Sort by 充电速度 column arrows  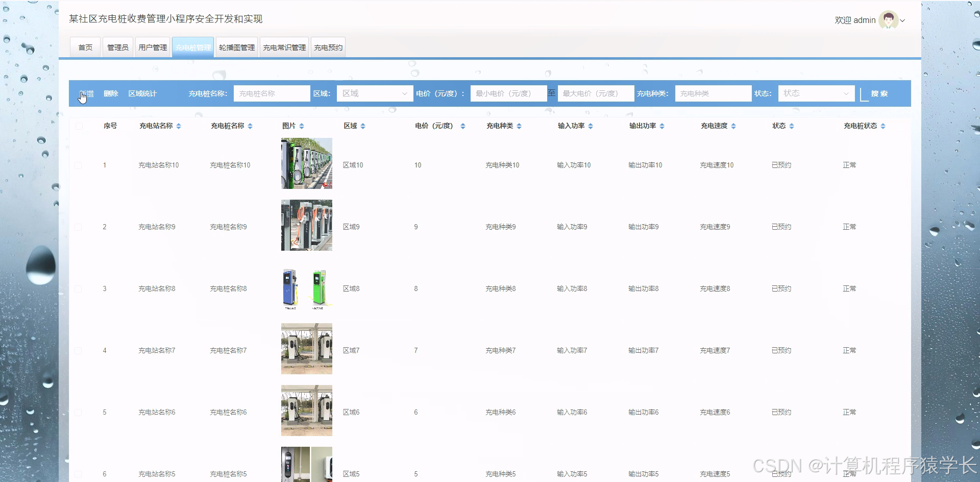click(733, 126)
